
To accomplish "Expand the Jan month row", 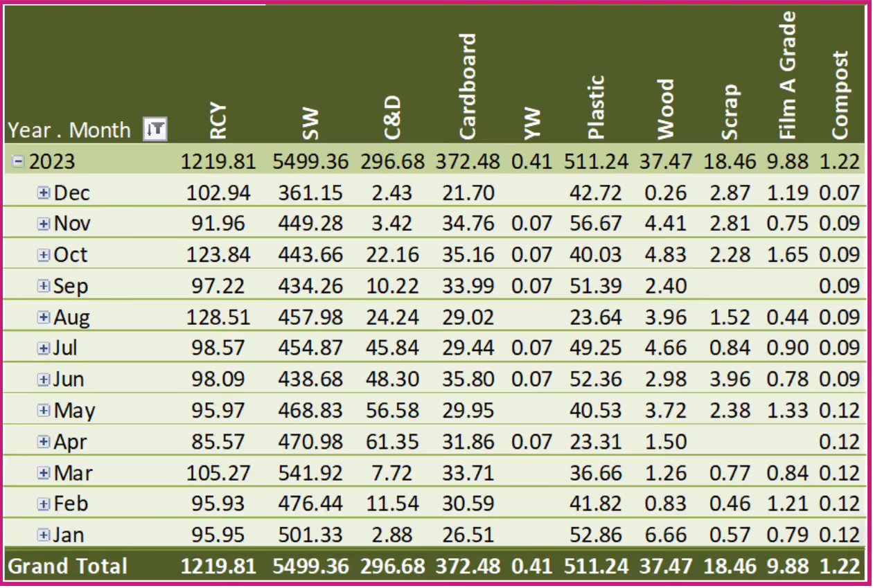I will [44, 535].
